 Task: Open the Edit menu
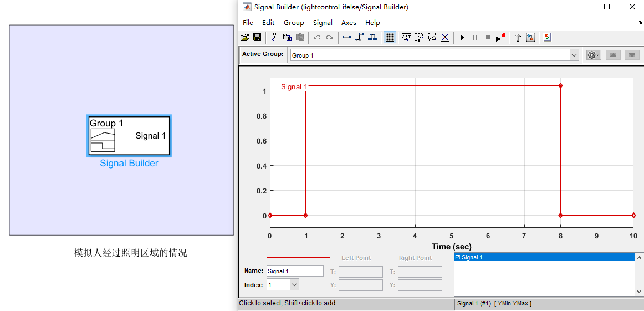(x=268, y=23)
